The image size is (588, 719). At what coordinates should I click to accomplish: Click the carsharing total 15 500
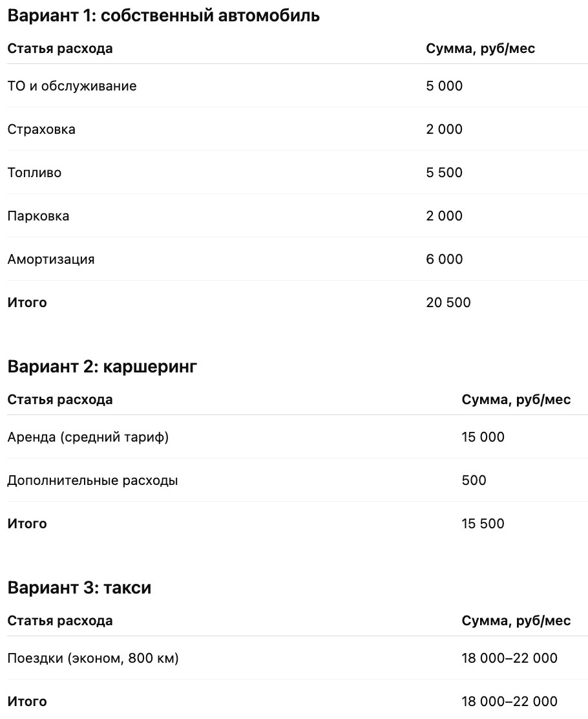(483, 524)
